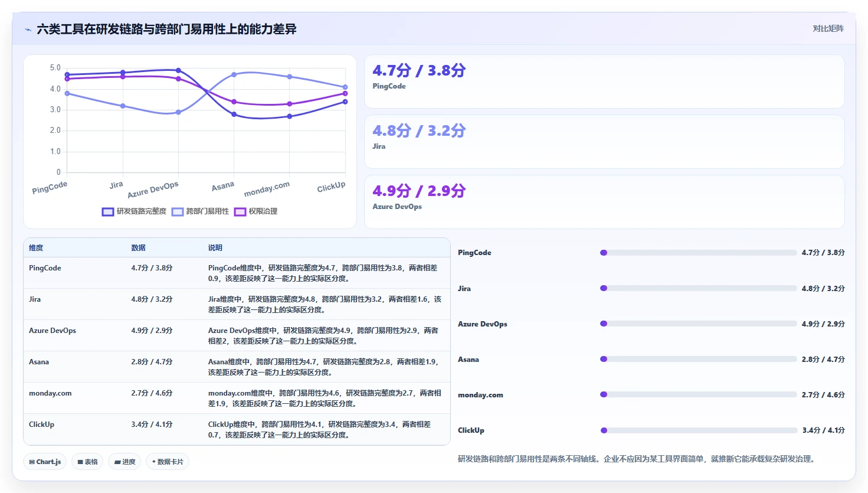The width and height of the screenshot is (868, 493).
Task: Click the 5.0 label on the chart y-axis
Action: click(x=55, y=68)
